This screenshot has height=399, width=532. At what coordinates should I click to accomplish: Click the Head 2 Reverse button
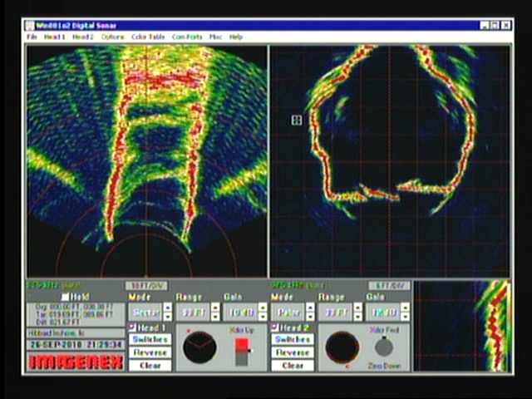(x=293, y=352)
